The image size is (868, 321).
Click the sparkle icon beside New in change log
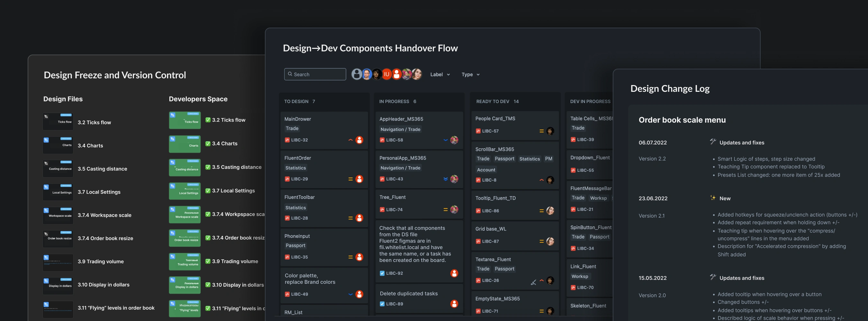(x=713, y=198)
